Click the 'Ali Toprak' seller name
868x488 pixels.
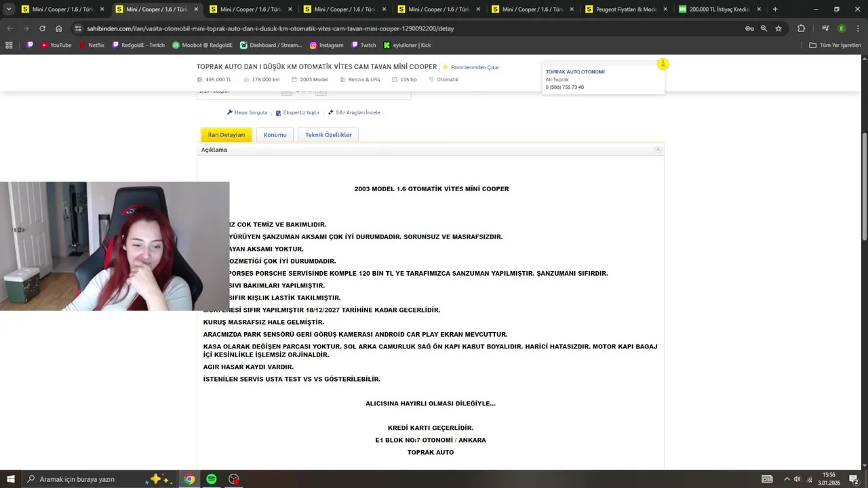[x=557, y=80]
